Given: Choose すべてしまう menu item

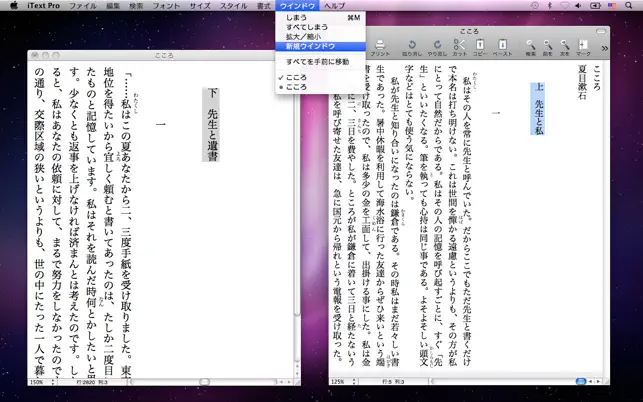Looking at the screenshot, I should (x=320, y=27).
